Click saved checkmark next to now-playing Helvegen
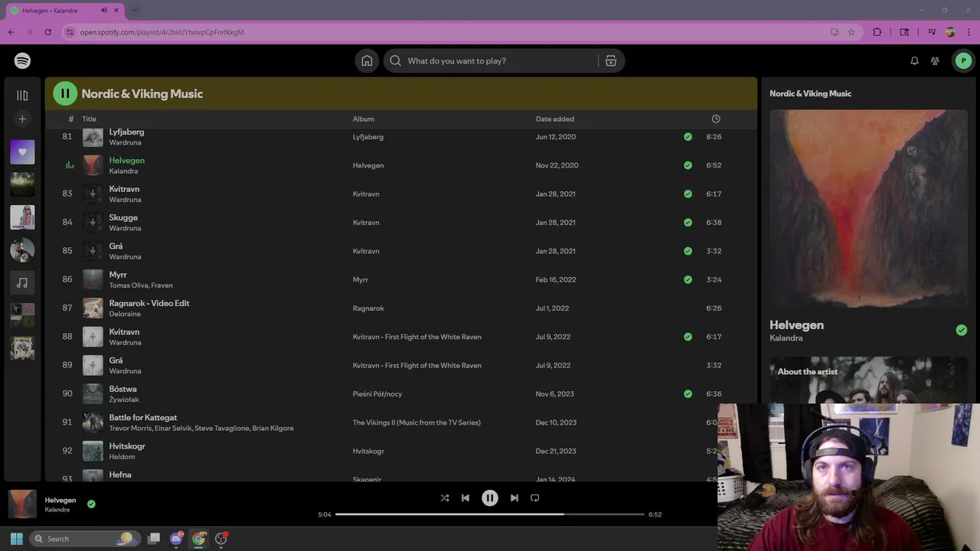The image size is (980, 551). click(91, 504)
